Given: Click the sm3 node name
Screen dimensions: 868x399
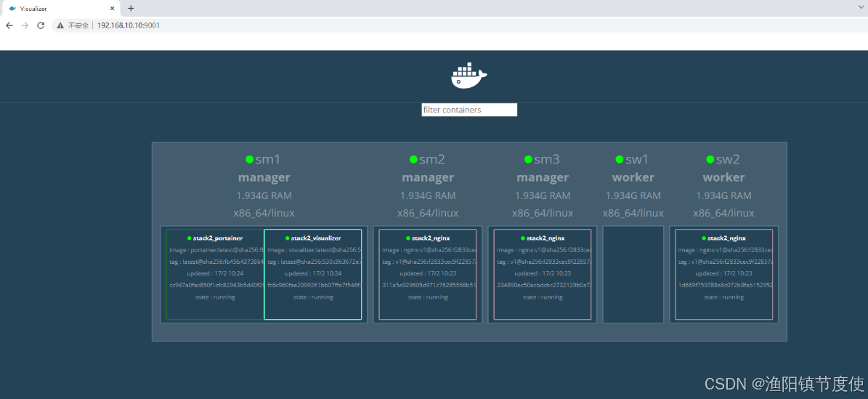Looking at the screenshot, I should point(547,160).
